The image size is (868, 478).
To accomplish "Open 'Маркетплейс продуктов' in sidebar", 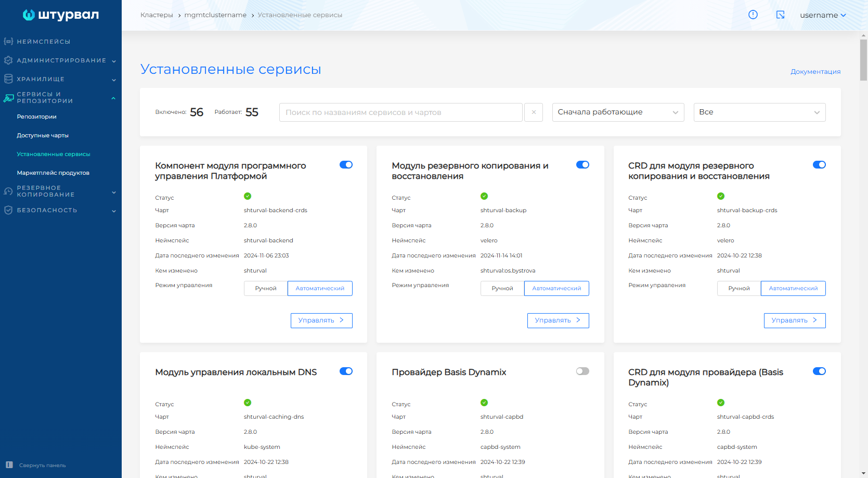I will [53, 173].
